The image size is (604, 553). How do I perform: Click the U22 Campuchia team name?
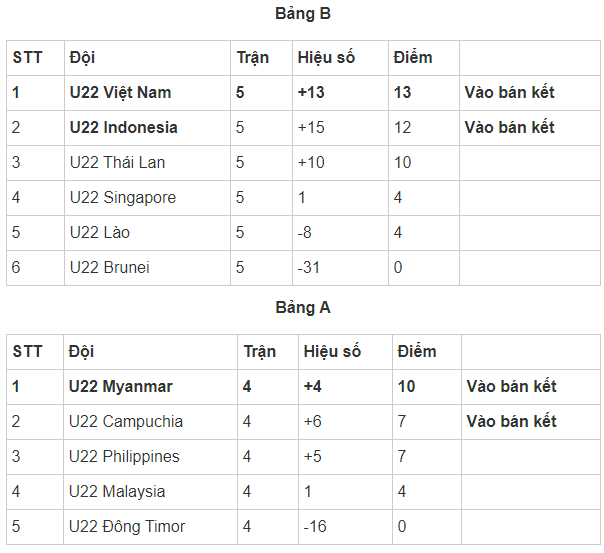click(x=126, y=422)
